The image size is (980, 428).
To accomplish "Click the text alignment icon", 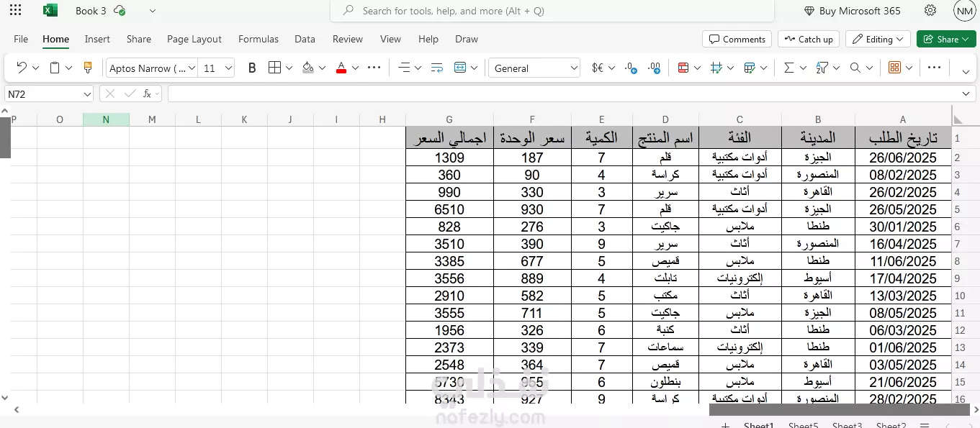I will coord(404,68).
